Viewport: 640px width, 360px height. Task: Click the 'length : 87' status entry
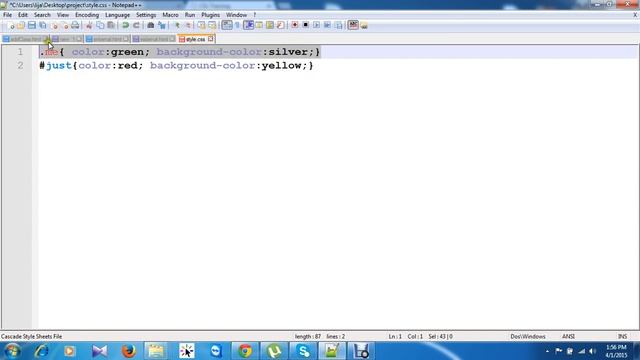[308, 336]
